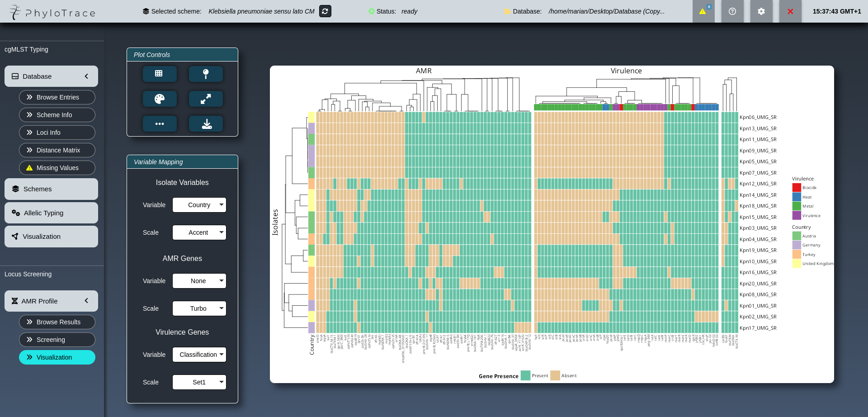Open the three-dots plot options
Viewport: 868px width, 417px height.
[160, 123]
